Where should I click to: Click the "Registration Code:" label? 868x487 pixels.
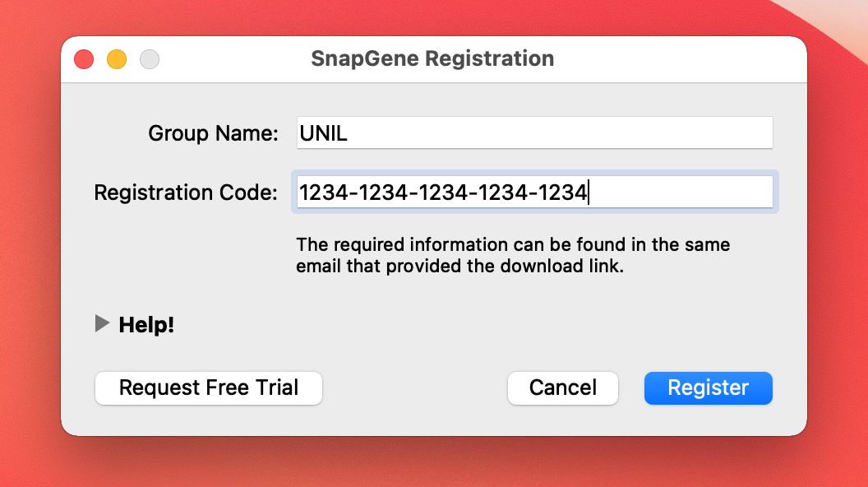[187, 192]
